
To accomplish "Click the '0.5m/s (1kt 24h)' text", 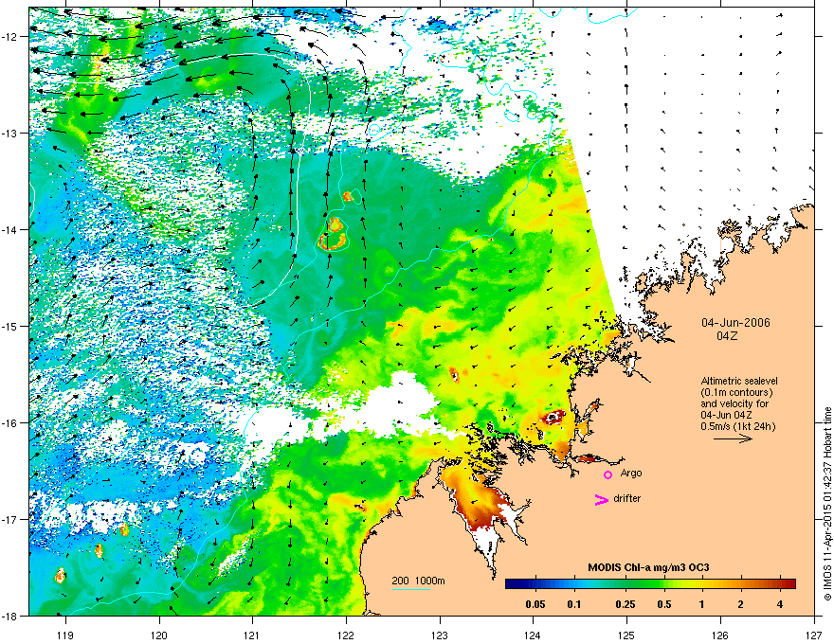I will point(737,426).
